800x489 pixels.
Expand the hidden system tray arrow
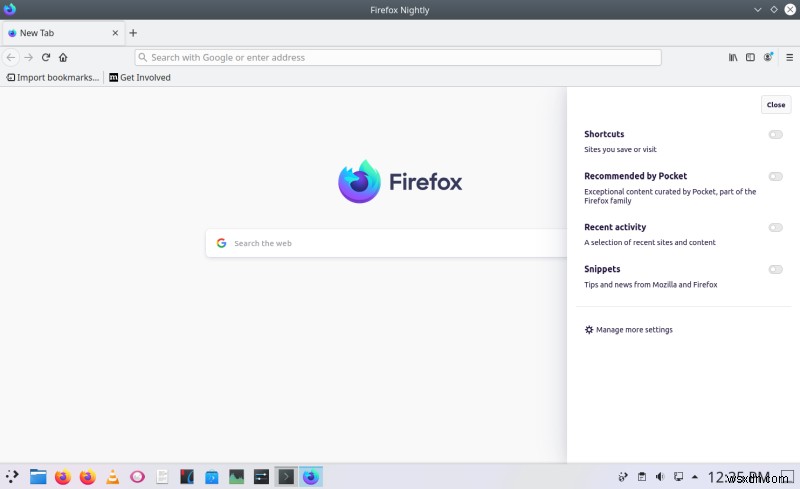click(695, 477)
